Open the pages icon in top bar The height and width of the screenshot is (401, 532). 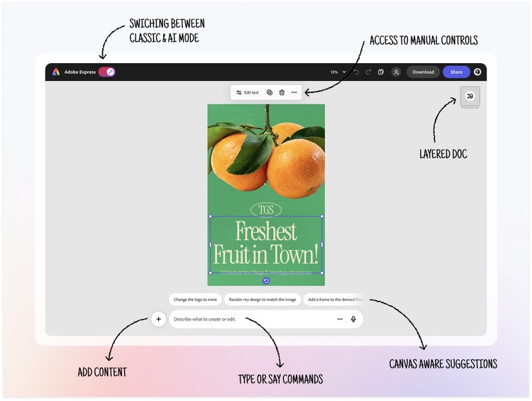coord(381,72)
